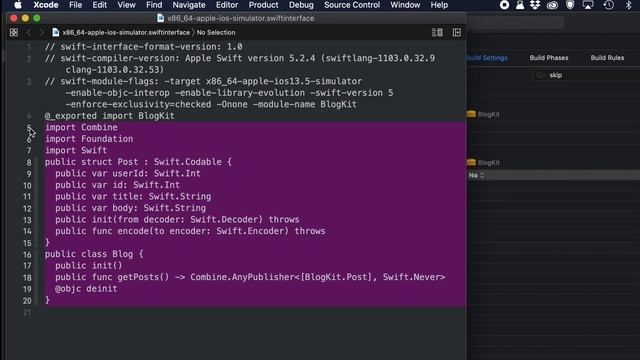
Task: Click the "-enforce-exclusivity=checked" flags line
Action: point(211,104)
